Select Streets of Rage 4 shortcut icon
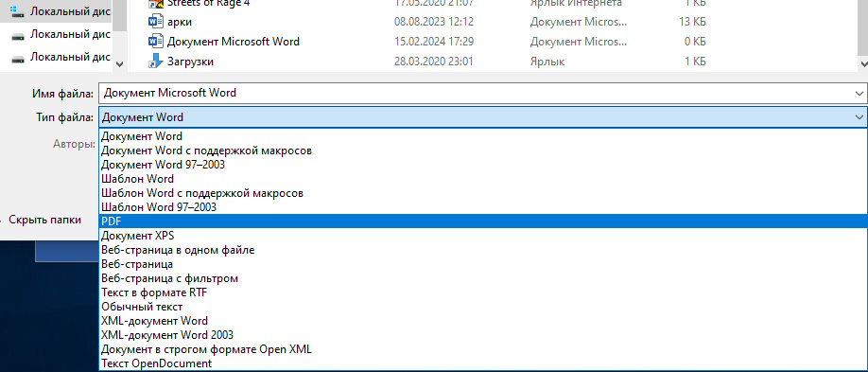This screenshot has height=372, width=868. 156,4
